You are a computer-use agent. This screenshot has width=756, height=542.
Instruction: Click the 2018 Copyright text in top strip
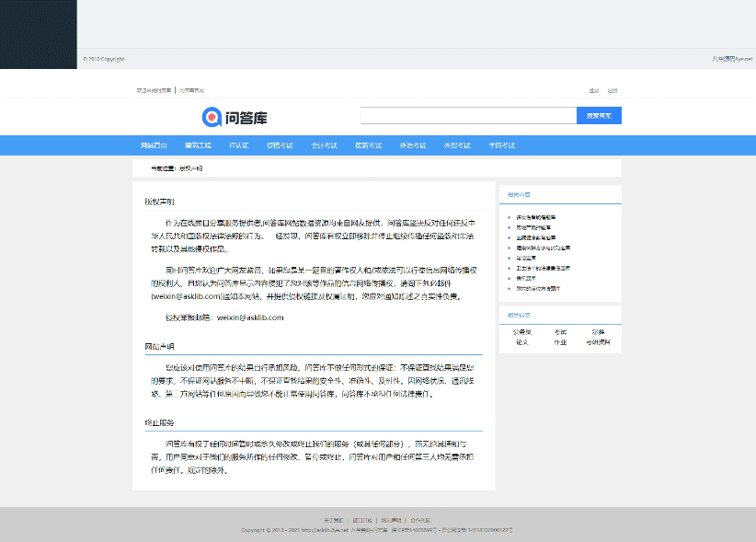coord(105,59)
